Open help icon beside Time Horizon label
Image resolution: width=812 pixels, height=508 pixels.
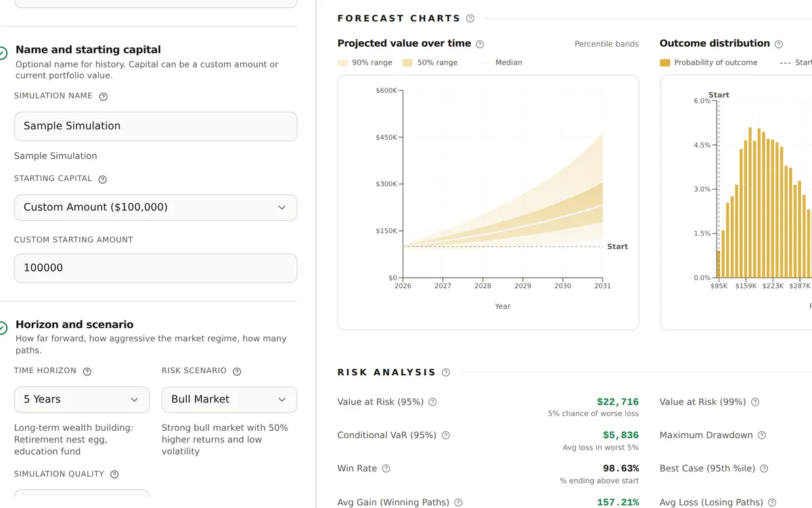tap(87, 371)
